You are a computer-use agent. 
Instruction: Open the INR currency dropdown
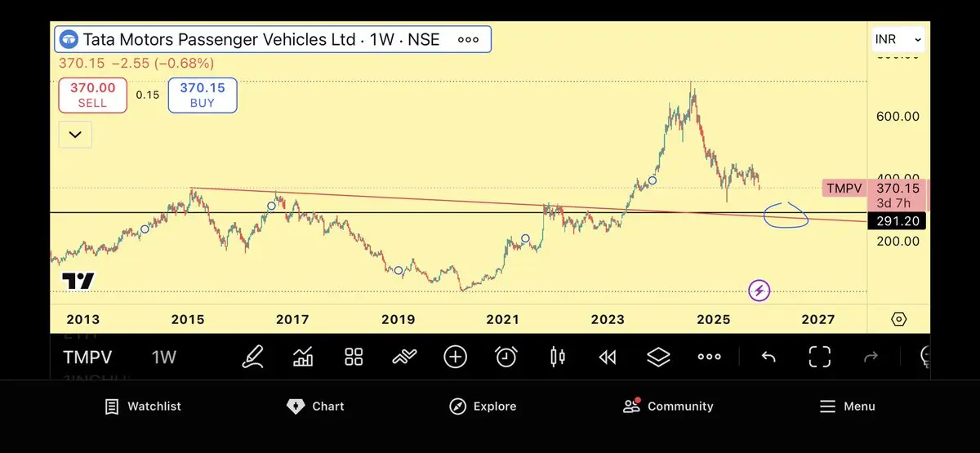[898, 39]
